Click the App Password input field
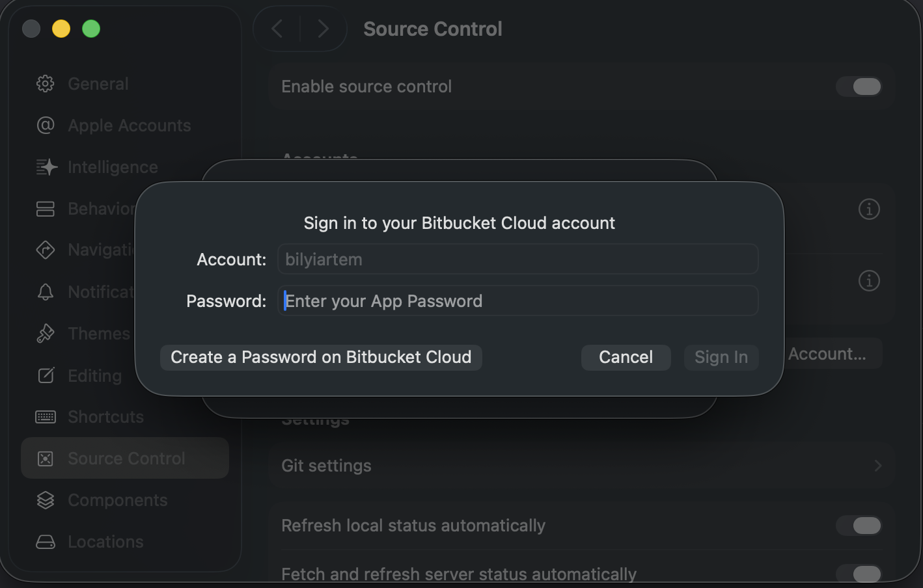Viewport: 923px width, 588px height. 518,301
